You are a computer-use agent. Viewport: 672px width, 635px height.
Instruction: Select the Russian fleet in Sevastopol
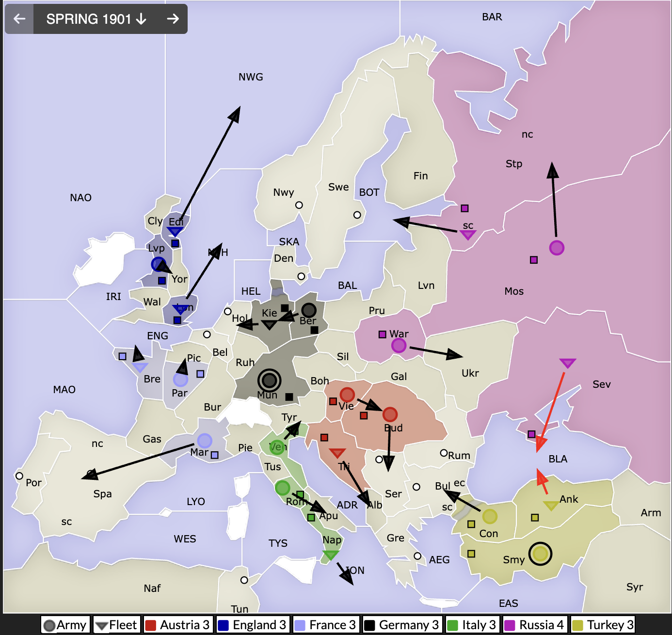tap(567, 363)
